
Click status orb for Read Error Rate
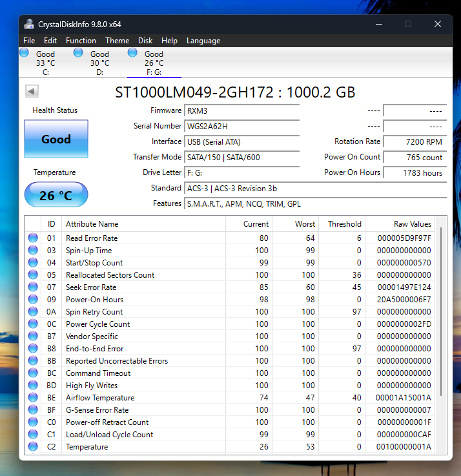click(x=33, y=238)
